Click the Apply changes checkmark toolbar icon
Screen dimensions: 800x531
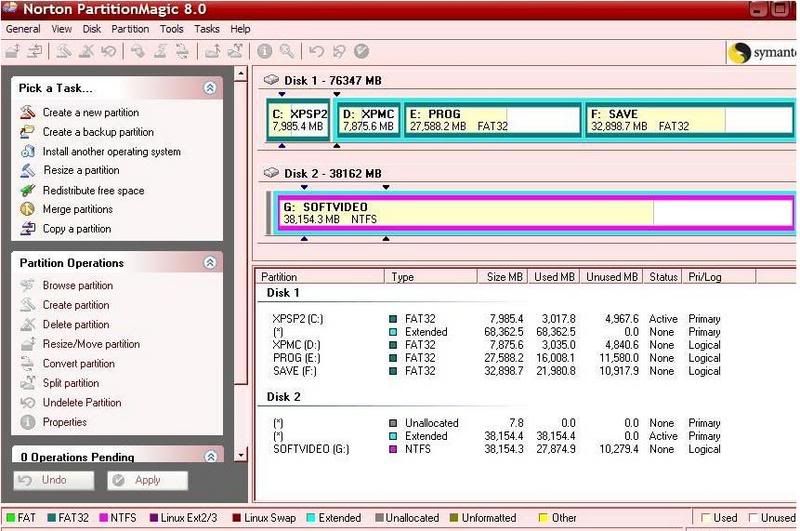[361, 51]
